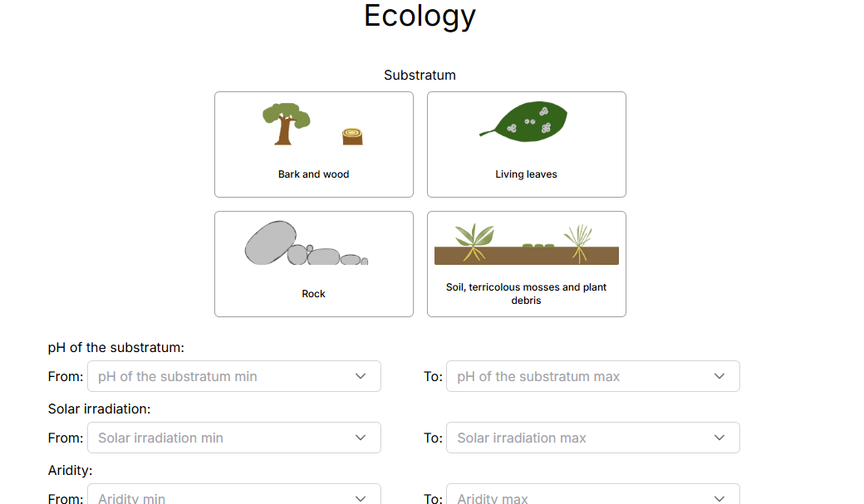Click the large gray boulder icon
Viewport: 864px width, 504px height.
pyautogui.click(x=270, y=242)
